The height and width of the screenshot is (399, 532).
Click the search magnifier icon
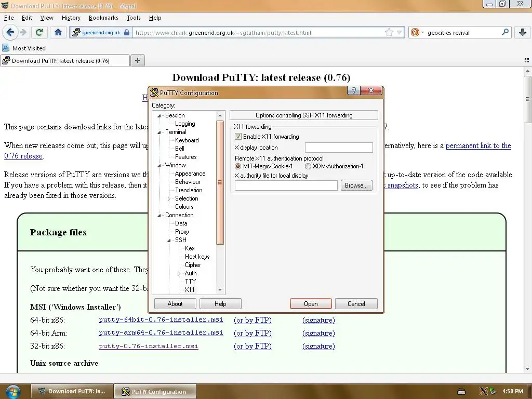click(505, 32)
